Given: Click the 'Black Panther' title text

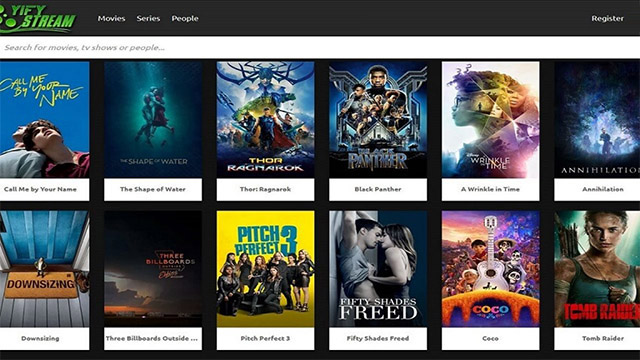Looking at the screenshot, I should click(x=378, y=189).
